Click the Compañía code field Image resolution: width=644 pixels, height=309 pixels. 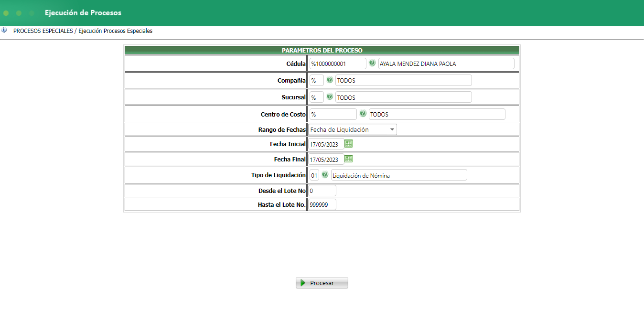(x=317, y=80)
